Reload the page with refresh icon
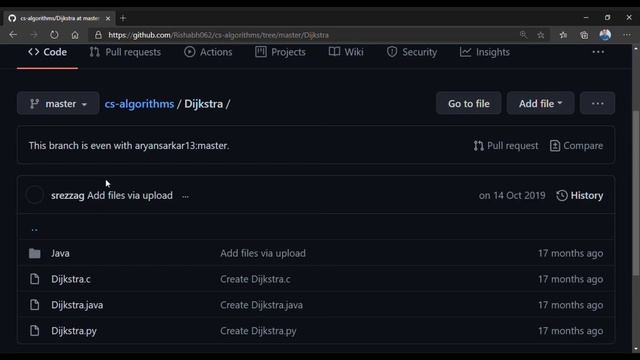640x360 pixels. coord(54,35)
